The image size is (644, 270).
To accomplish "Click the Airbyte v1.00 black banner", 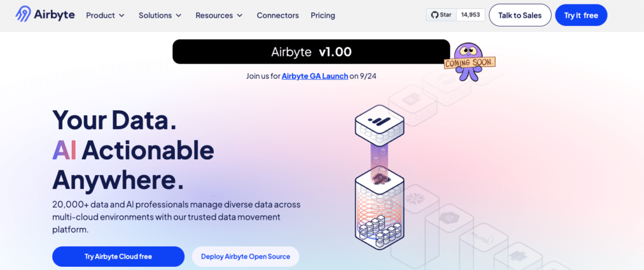I will click(311, 52).
